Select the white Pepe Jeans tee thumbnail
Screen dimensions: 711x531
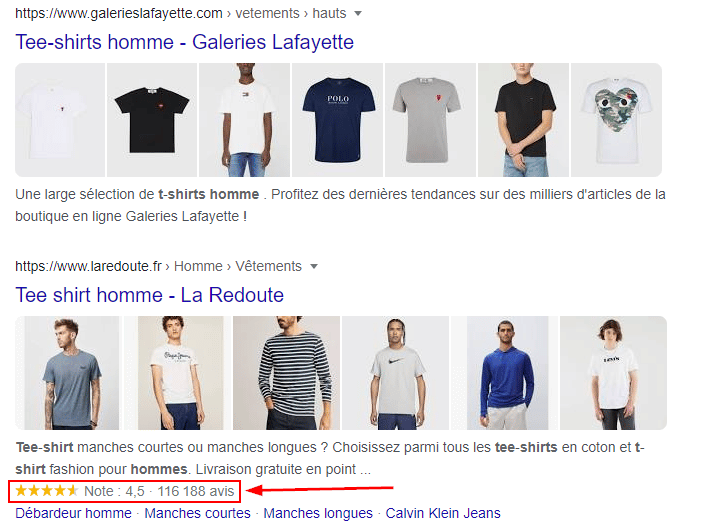pyautogui.click(x=175, y=373)
